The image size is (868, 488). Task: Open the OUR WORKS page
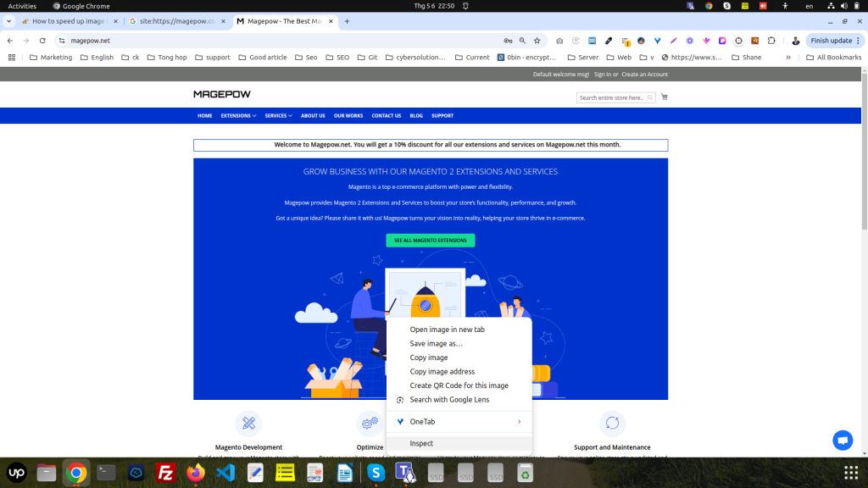pos(348,115)
